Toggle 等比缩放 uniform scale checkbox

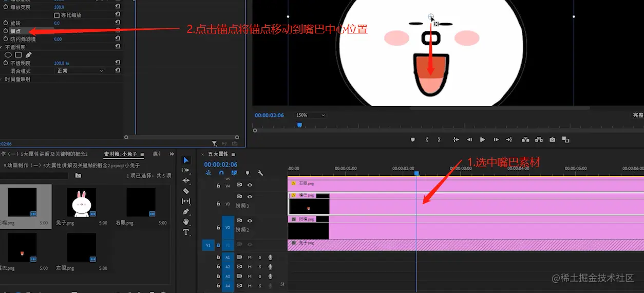point(56,15)
